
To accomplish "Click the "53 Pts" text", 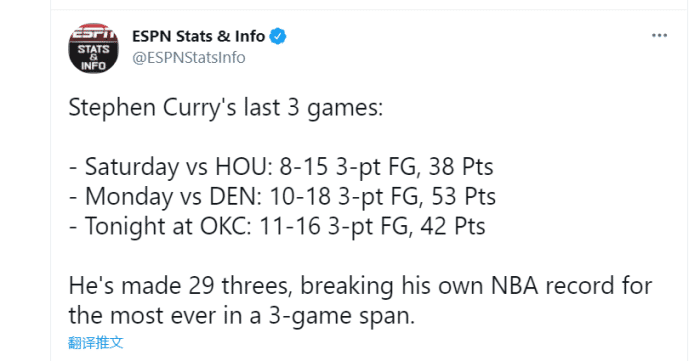I will pyautogui.click(x=463, y=196).
